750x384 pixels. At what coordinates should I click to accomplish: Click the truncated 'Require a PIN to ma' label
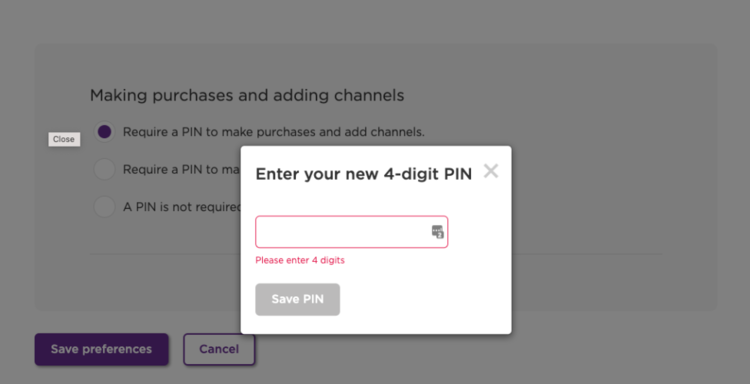coord(182,169)
